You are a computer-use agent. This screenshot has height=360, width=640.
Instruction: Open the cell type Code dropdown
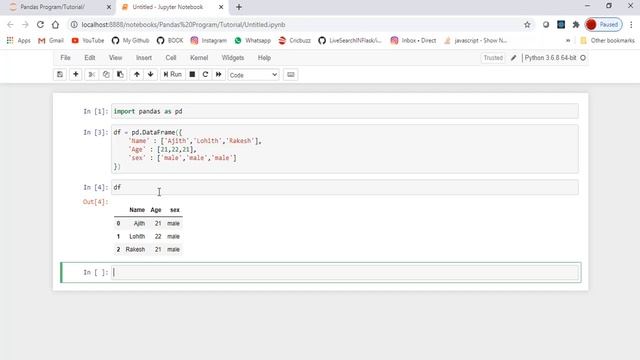[253, 75]
